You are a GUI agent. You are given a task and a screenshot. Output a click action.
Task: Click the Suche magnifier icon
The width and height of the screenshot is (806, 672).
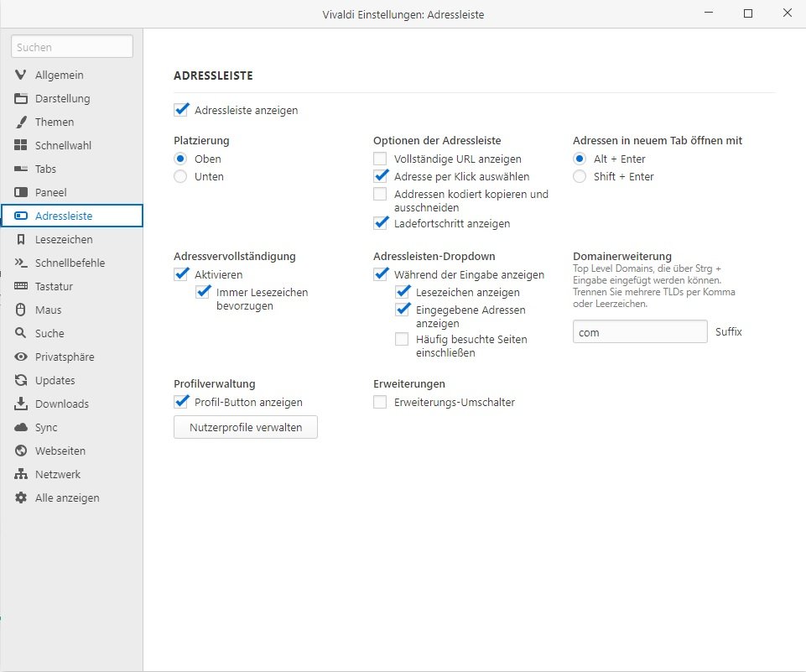coord(21,333)
